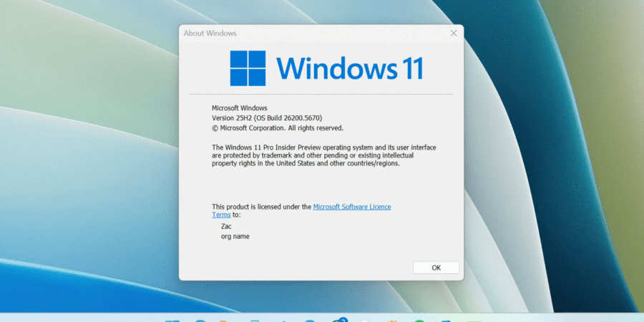Click the '© Microsoft Corporation. All rights reserved.' line

(x=278, y=128)
